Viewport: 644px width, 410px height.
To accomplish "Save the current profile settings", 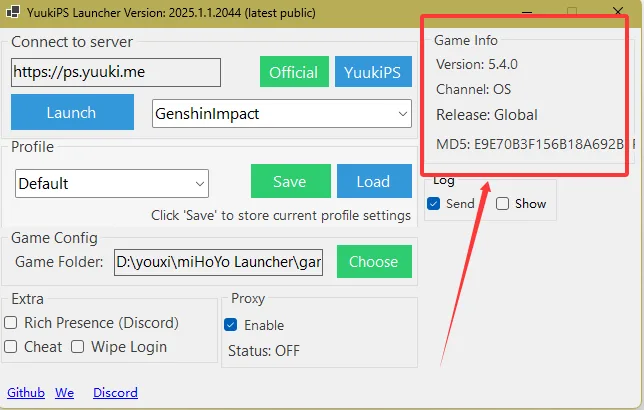I will pos(290,181).
